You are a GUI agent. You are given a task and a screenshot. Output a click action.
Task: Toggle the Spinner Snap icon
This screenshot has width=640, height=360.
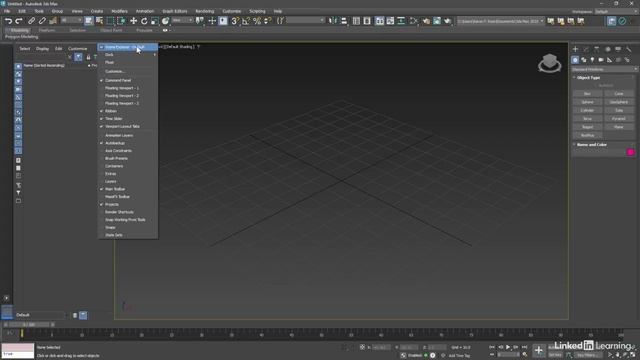click(x=268, y=21)
